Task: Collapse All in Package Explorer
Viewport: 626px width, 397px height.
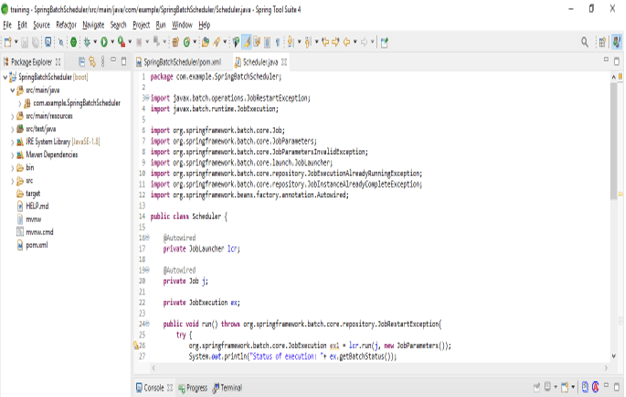Action: click(x=82, y=62)
